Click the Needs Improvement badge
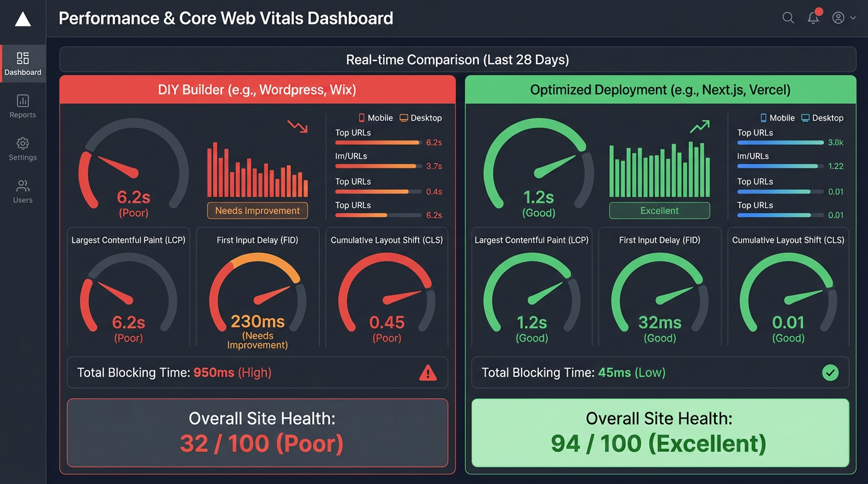 click(257, 210)
